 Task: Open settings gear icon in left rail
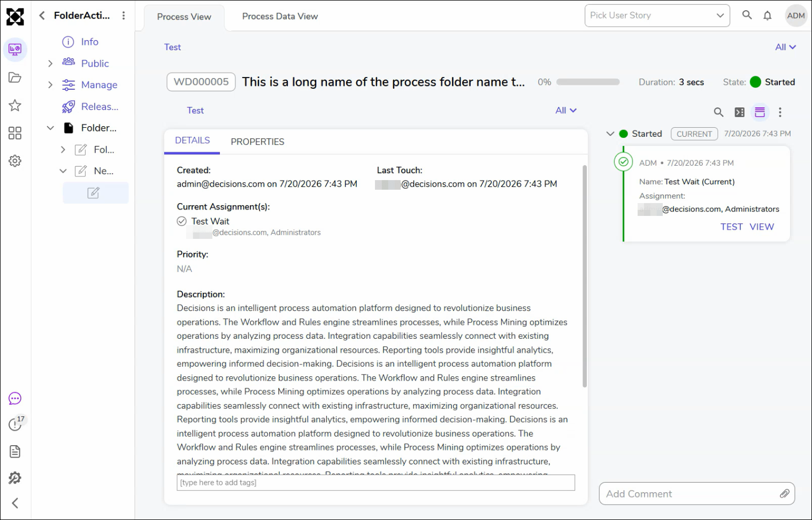pos(15,161)
